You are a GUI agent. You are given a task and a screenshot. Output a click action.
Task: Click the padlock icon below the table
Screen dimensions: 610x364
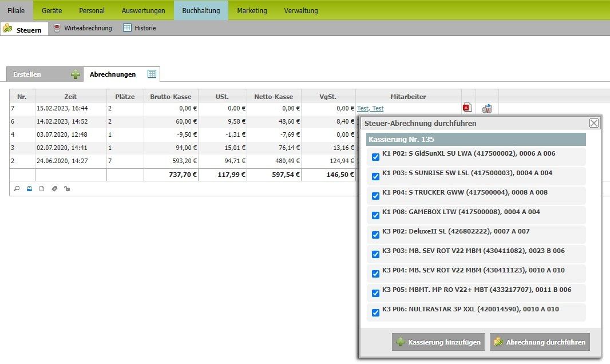pyautogui.click(x=67, y=189)
